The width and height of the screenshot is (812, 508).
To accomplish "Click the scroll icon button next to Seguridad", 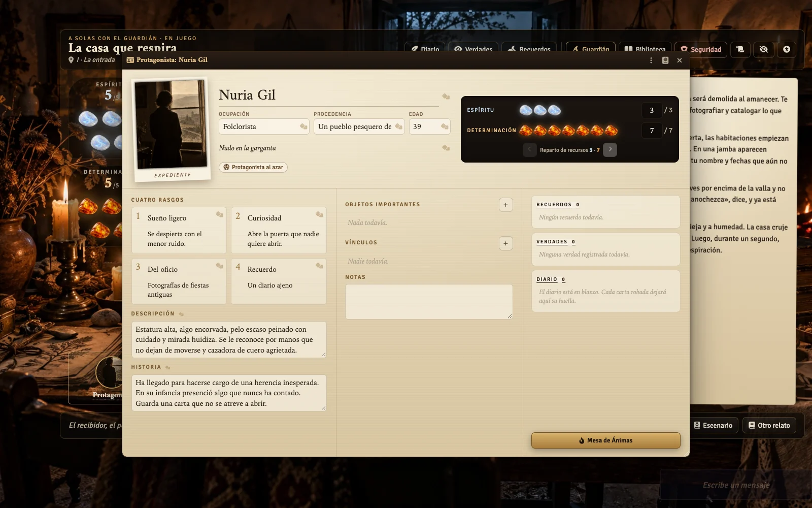I will [x=740, y=49].
